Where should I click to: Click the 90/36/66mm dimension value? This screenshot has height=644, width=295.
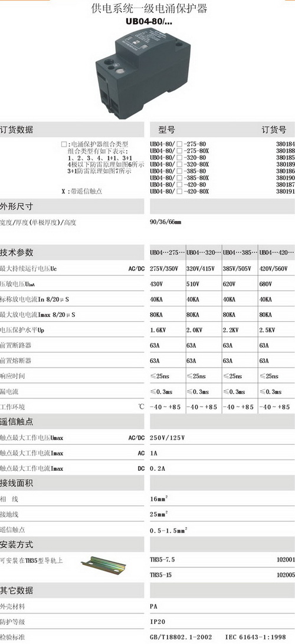click(165, 222)
